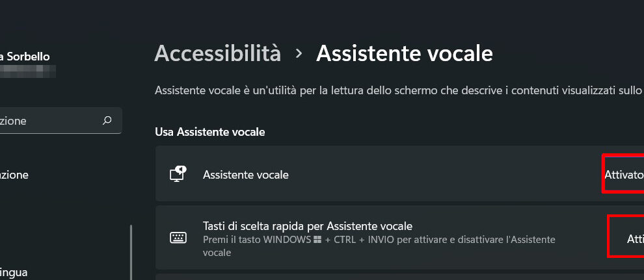
Task: Click the breadcrumb chevron after Accessibilità
Action: pos(299,53)
